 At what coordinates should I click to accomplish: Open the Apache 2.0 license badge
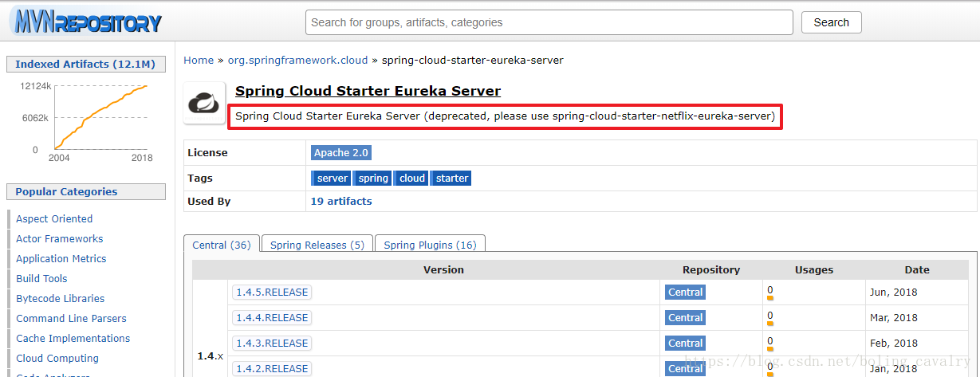pyautogui.click(x=340, y=152)
